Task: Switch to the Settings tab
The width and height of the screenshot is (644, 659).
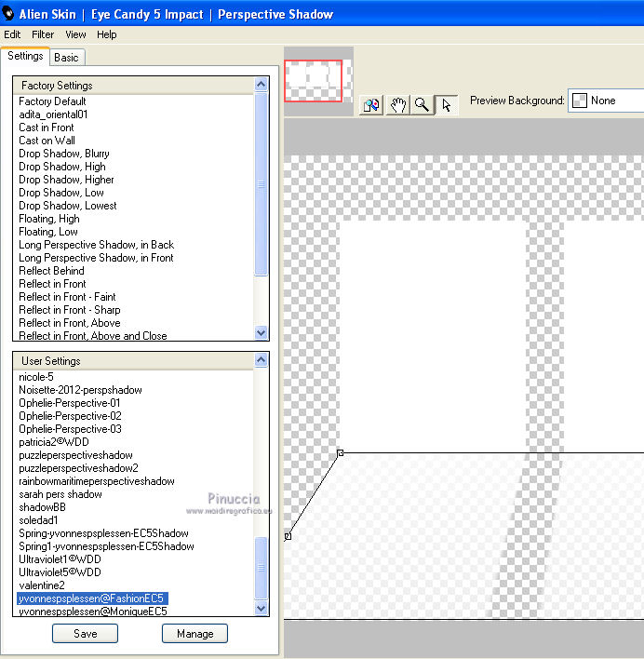Action: point(25,56)
